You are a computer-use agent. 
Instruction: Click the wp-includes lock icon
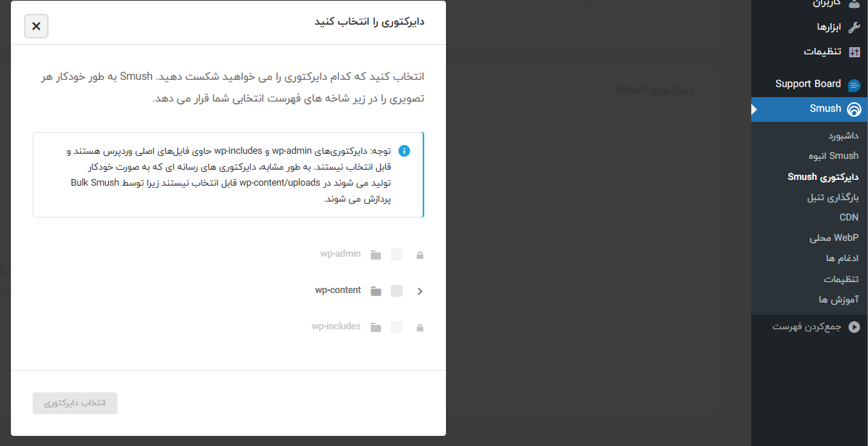tap(420, 328)
